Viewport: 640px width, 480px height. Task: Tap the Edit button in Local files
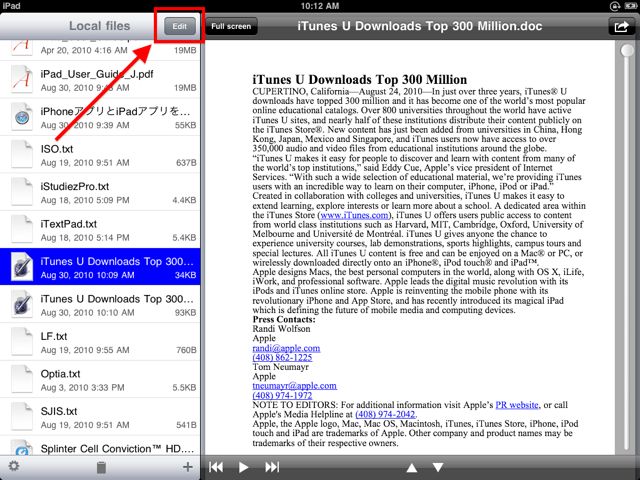pyautogui.click(x=180, y=27)
